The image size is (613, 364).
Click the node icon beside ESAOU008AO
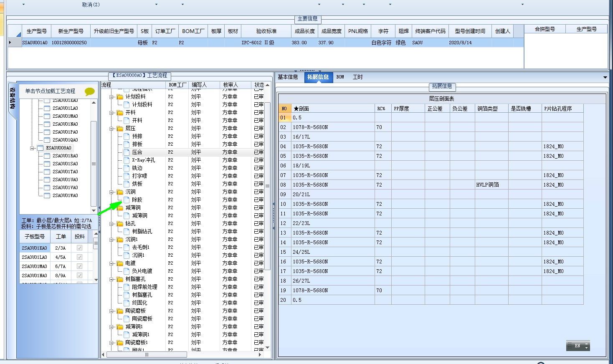pyautogui.click(x=41, y=148)
